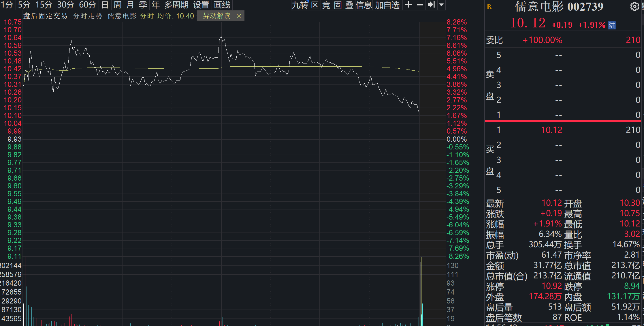The width and height of the screenshot is (644, 326).
Task: Click the 0.00% percent axis label
Action: coord(457,139)
